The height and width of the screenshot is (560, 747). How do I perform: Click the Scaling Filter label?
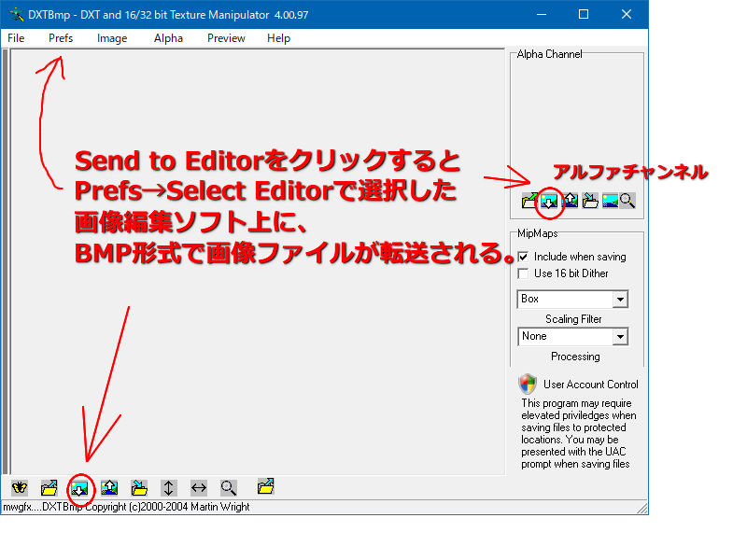[x=573, y=319]
